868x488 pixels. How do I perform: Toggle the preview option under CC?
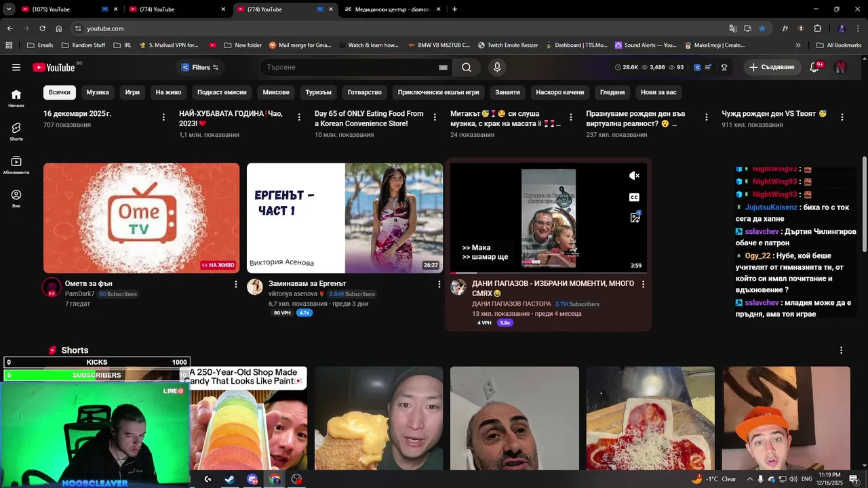(635, 218)
